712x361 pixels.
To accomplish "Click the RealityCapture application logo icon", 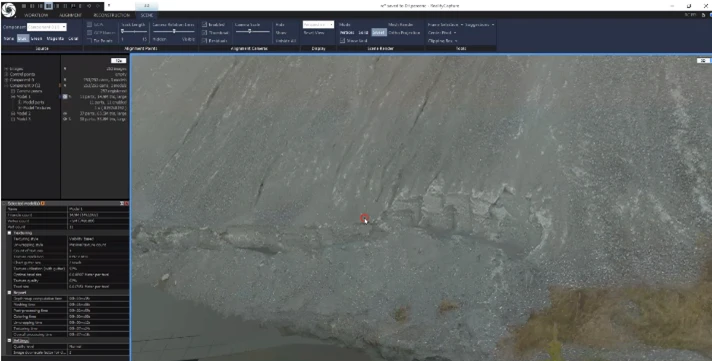I will point(9,10).
